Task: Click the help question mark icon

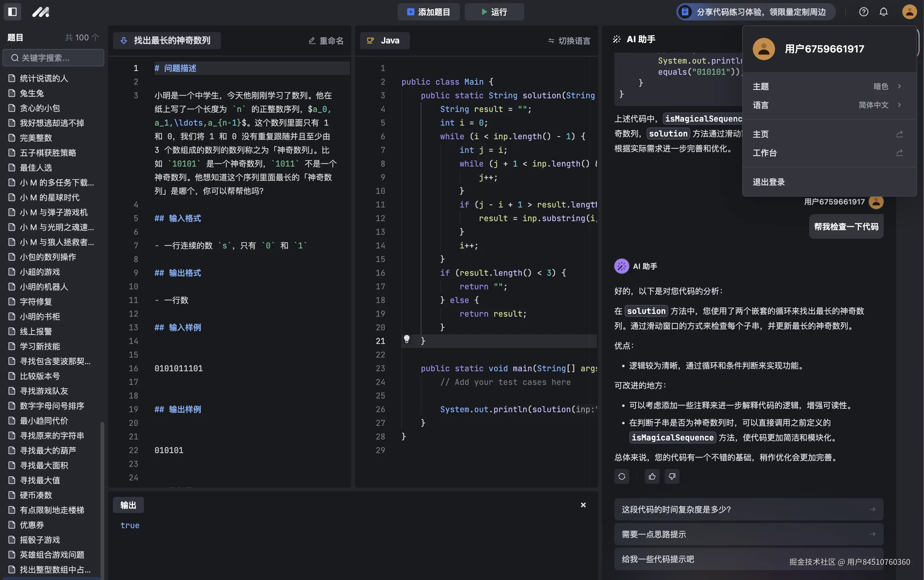Action: [x=863, y=12]
